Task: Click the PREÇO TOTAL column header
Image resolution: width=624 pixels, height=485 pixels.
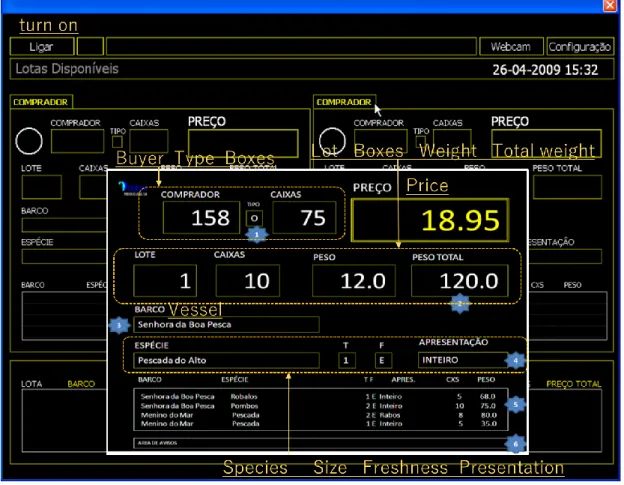Action: 576,386
